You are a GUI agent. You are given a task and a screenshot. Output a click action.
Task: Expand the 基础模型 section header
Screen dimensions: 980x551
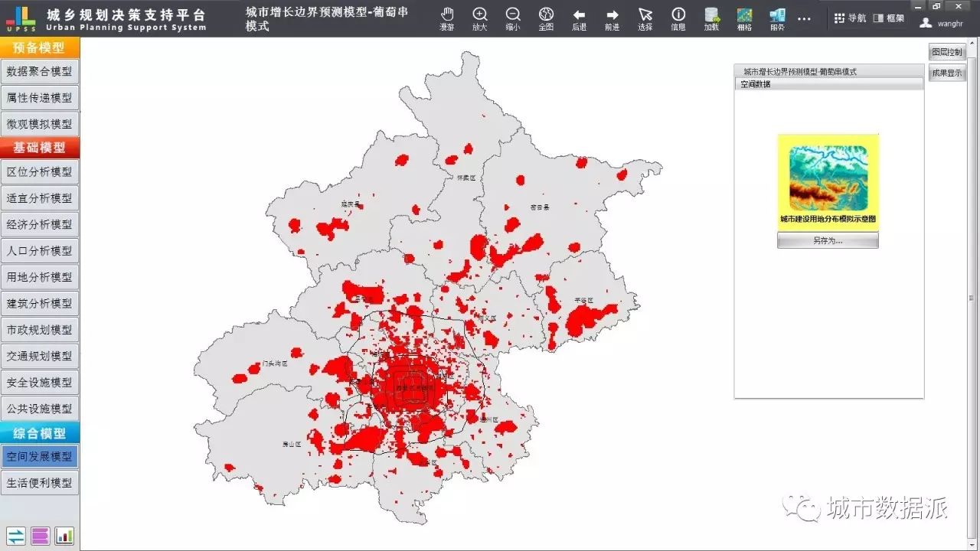tap(40, 148)
